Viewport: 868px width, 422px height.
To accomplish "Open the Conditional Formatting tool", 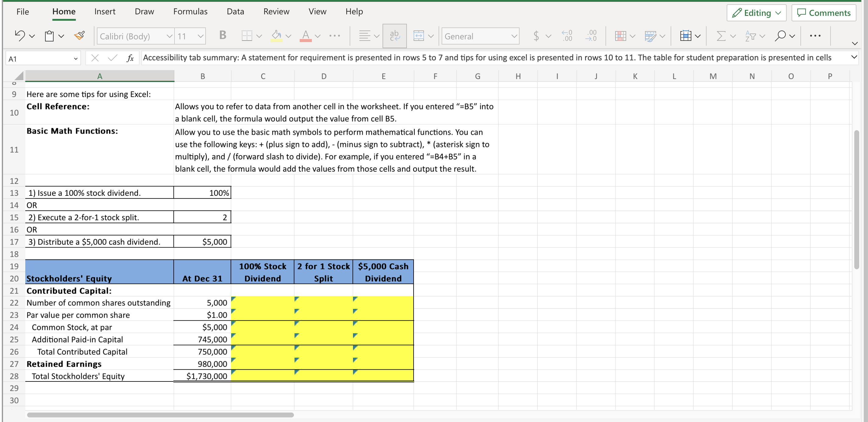I will [622, 35].
